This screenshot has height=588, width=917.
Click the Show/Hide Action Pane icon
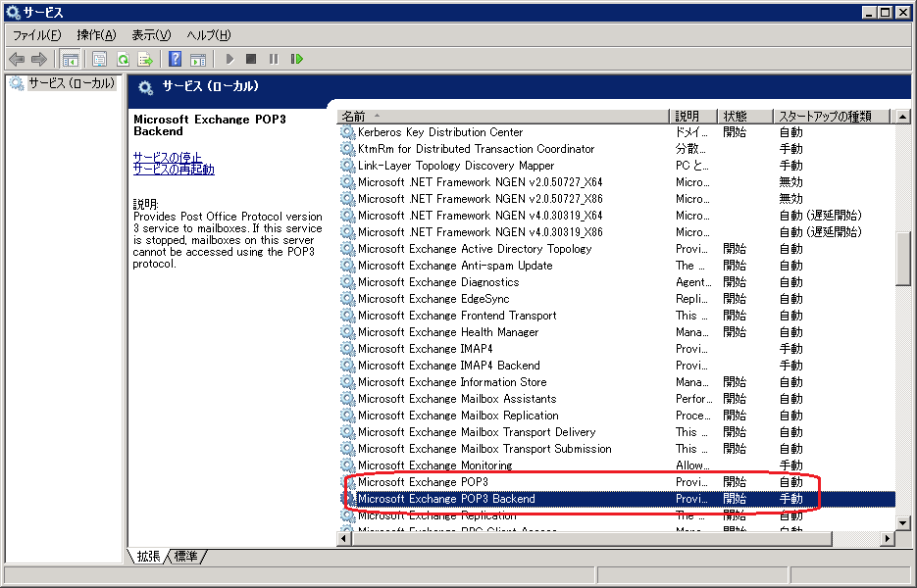click(197, 59)
